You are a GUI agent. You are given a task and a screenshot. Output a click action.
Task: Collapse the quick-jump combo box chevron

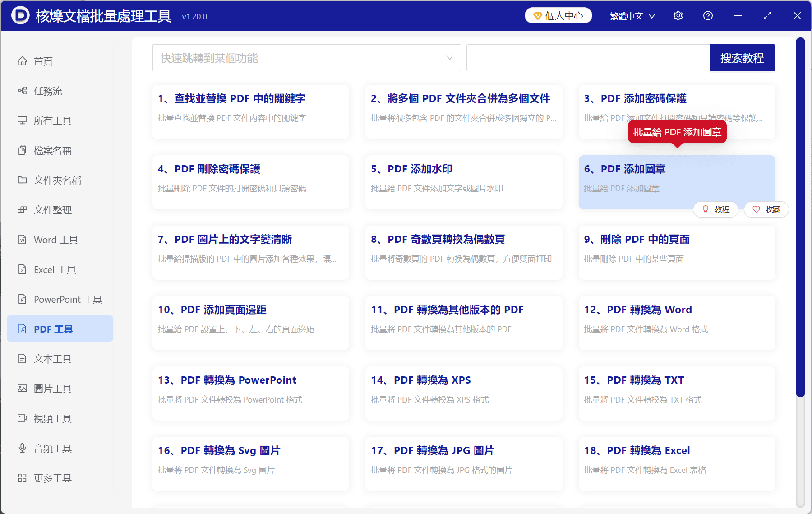tap(449, 58)
